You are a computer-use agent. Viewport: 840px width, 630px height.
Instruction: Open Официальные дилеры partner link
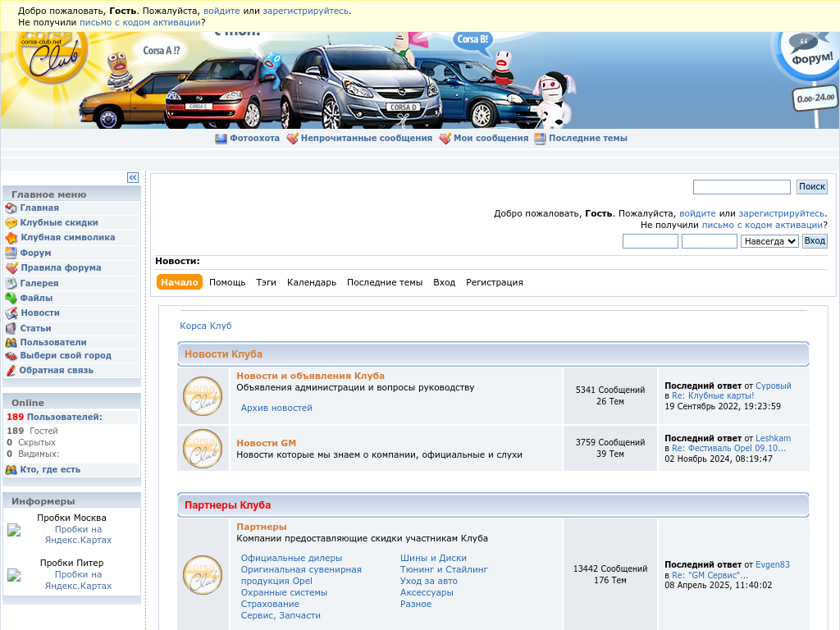click(x=280, y=558)
